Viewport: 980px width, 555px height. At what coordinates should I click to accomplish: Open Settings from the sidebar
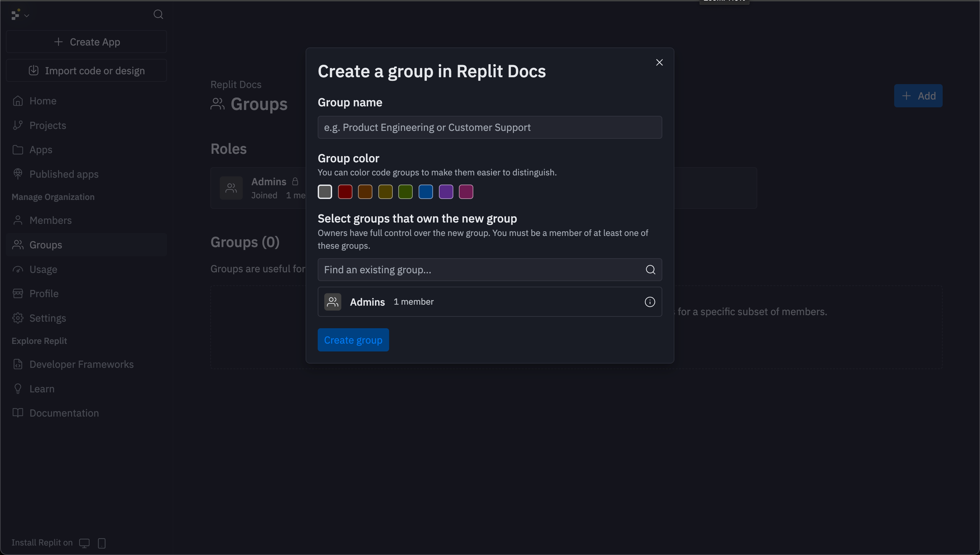[48, 318]
